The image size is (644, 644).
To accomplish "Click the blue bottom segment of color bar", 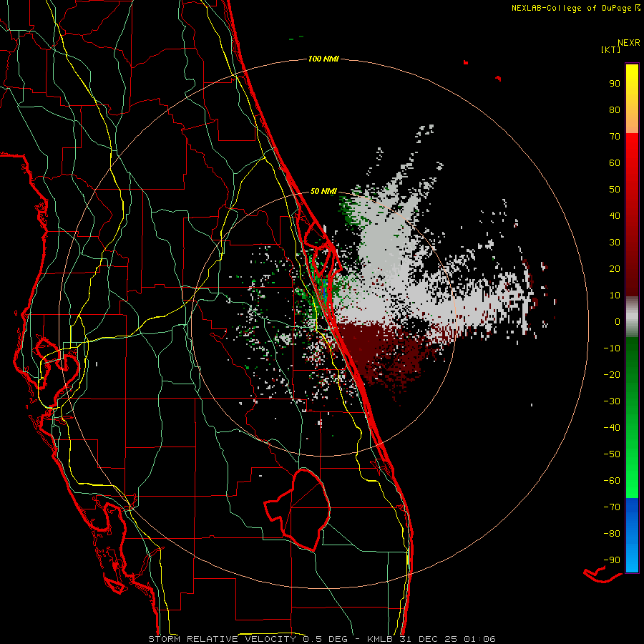I will pyautogui.click(x=632, y=535).
